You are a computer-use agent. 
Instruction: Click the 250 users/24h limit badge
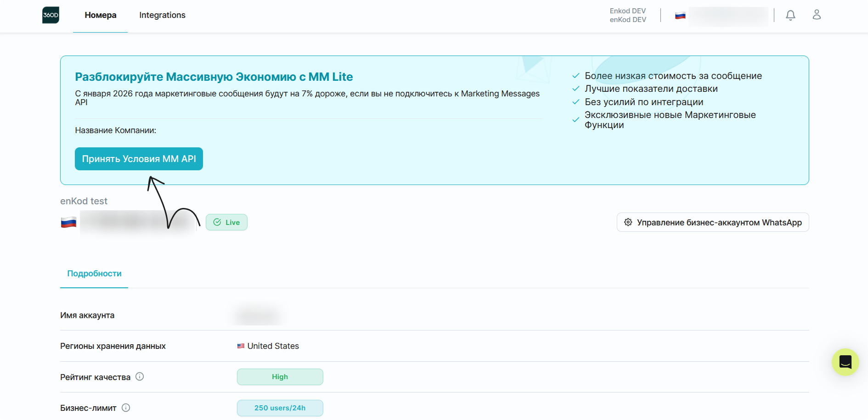pos(280,408)
